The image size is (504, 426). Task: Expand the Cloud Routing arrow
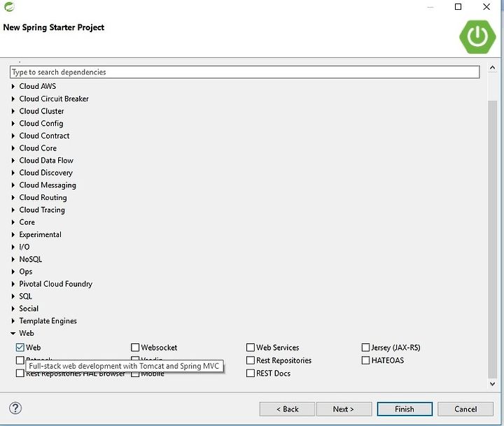(x=13, y=197)
